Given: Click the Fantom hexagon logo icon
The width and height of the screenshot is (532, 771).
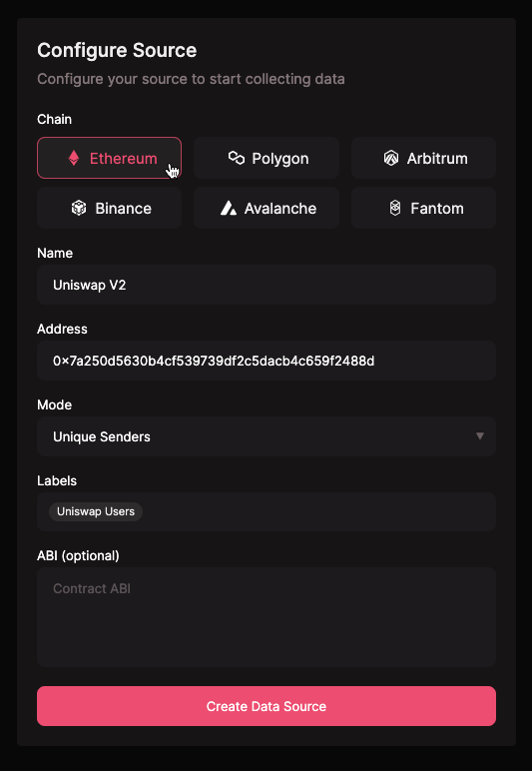Looking at the screenshot, I should (x=395, y=208).
